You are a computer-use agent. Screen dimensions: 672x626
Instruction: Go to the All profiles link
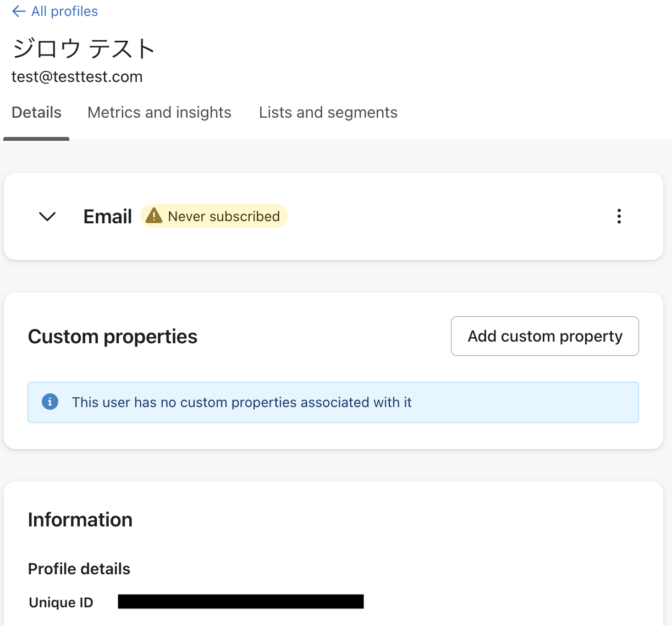(x=64, y=12)
